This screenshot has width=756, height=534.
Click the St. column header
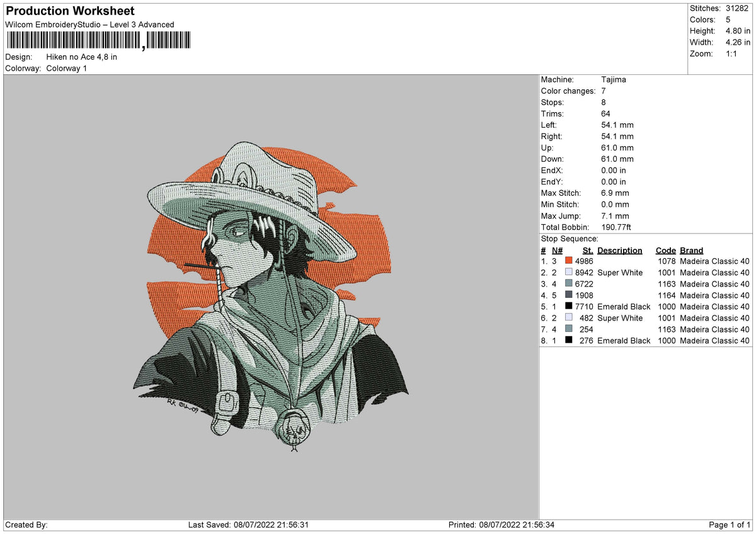coord(587,250)
